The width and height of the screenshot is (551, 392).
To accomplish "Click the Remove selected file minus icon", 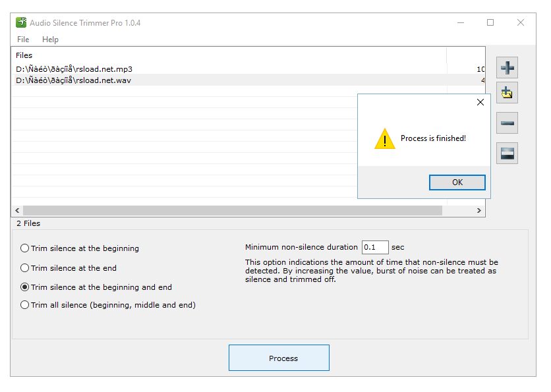I will point(507,123).
